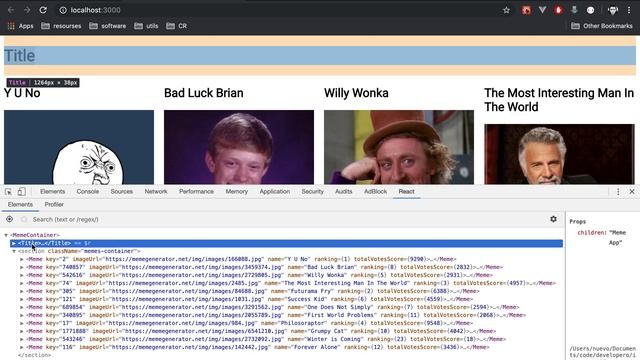Click the highlighted Title heading on page
The image size is (640, 360).
point(320,56)
